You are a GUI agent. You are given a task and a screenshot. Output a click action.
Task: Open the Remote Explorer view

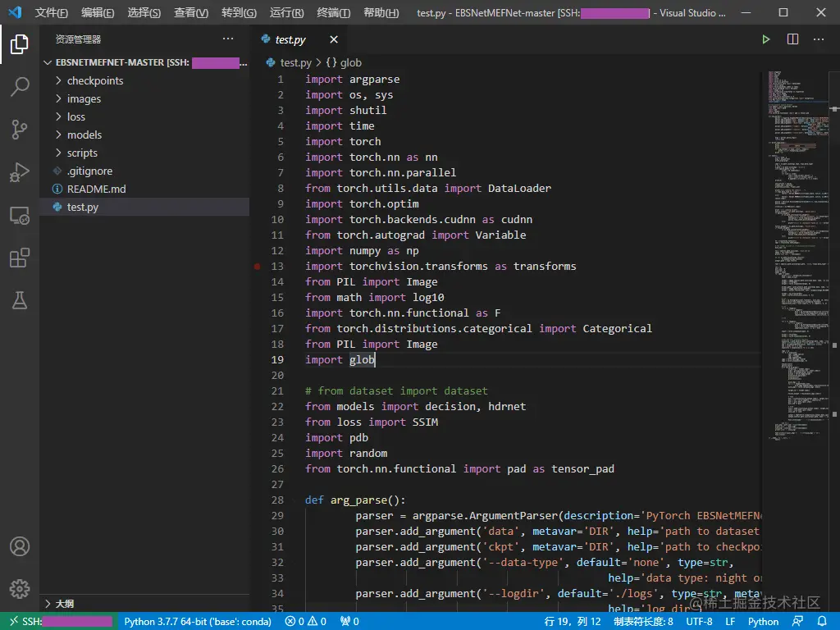coord(20,216)
